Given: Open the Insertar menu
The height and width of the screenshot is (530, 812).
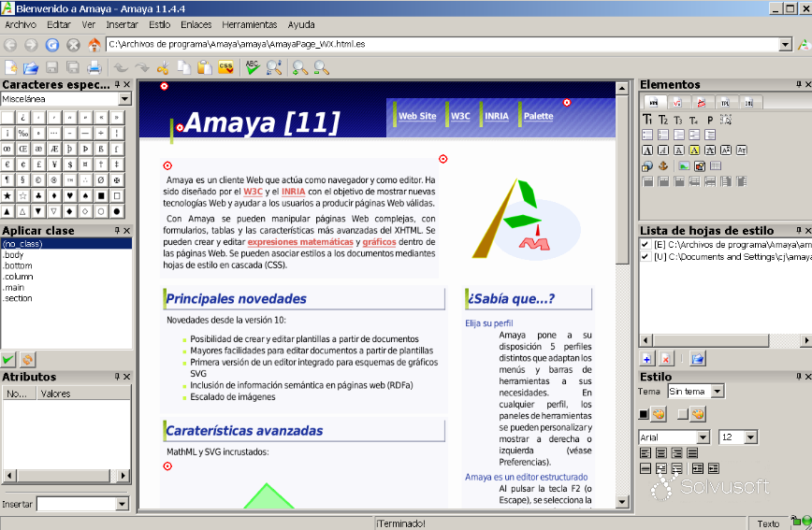Looking at the screenshot, I should pos(123,24).
